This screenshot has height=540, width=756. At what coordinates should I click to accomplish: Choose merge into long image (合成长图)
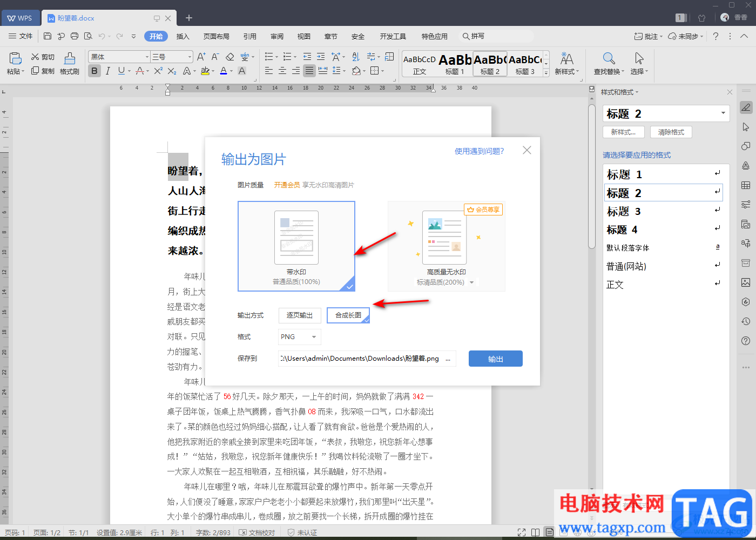click(348, 315)
